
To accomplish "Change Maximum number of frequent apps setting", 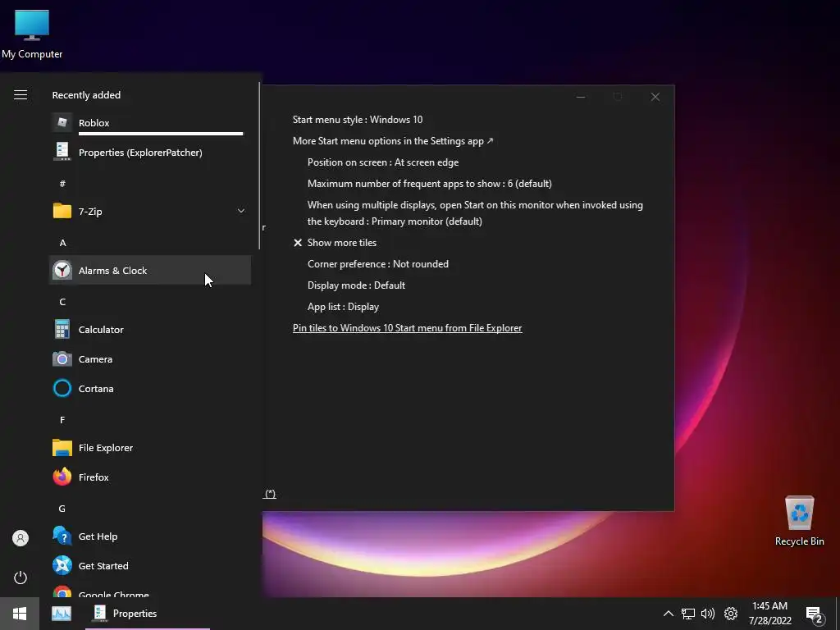I will 430,184.
